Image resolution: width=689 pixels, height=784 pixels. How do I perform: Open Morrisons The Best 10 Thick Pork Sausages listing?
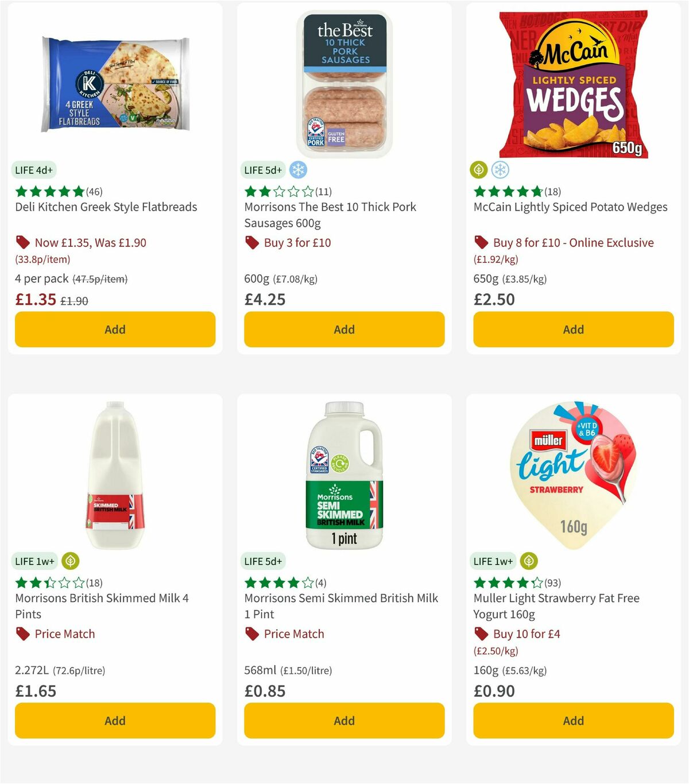(330, 215)
